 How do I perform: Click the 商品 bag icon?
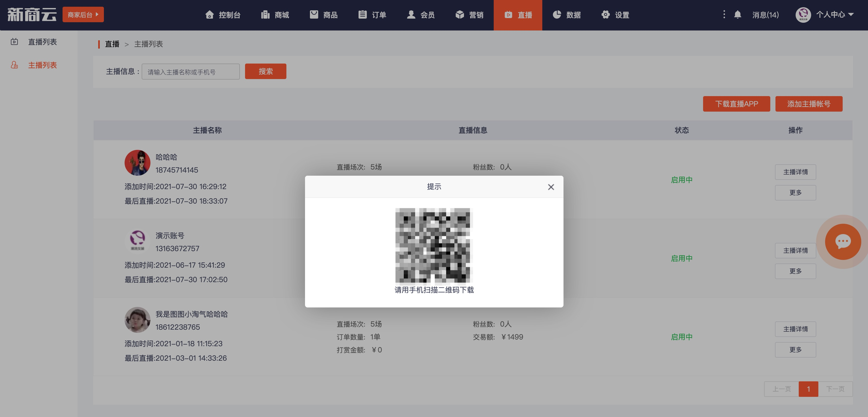[314, 15]
